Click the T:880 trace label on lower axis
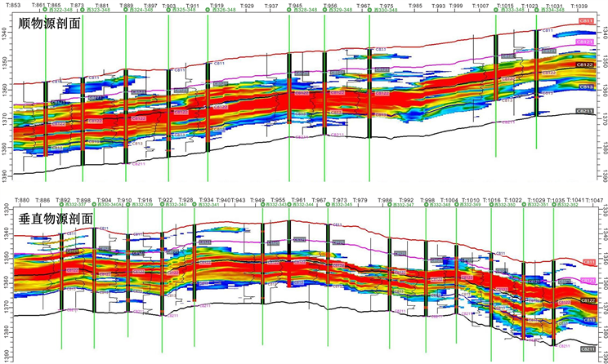This screenshot has width=608, height=364. coord(23,199)
